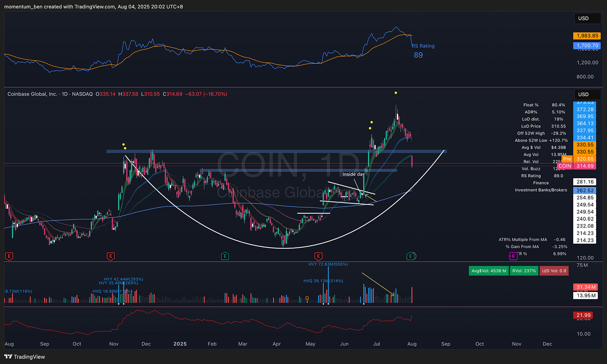Click the red 21.99 indicator value label
Viewport: 607px width, 364px height.
(584, 315)
